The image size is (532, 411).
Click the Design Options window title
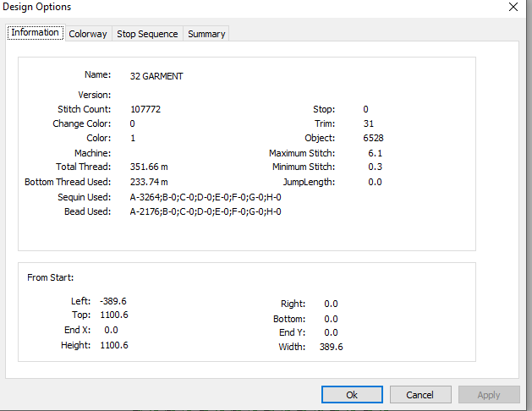(x=36, y=7)
